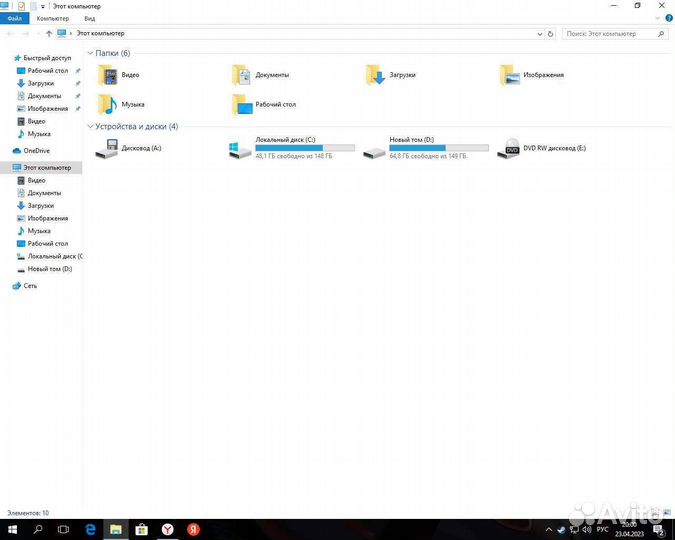Select the DVD RW дисковод (E:) drive
675x540 pixels.
pos(509,148)
